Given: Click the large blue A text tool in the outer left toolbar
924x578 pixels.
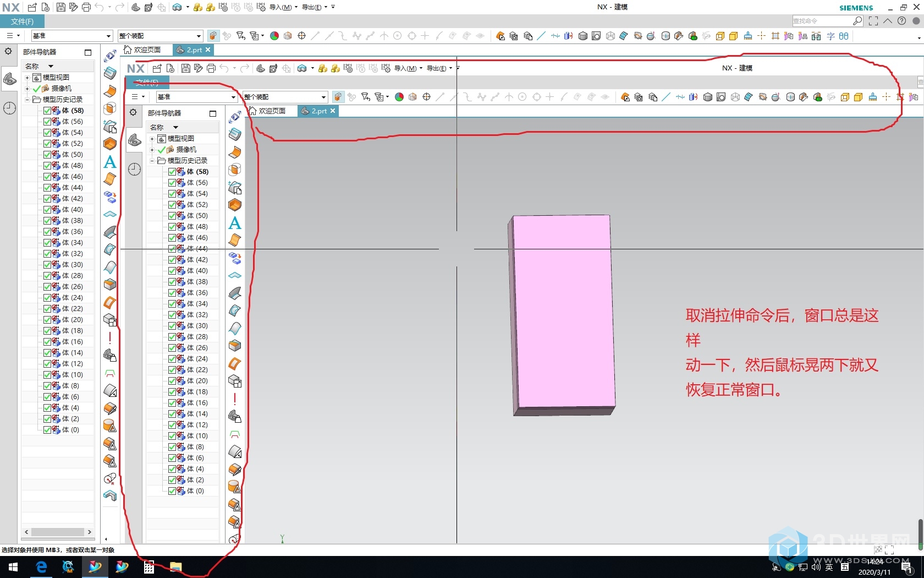Looking at the screenshot, I should tap(110, 162).
